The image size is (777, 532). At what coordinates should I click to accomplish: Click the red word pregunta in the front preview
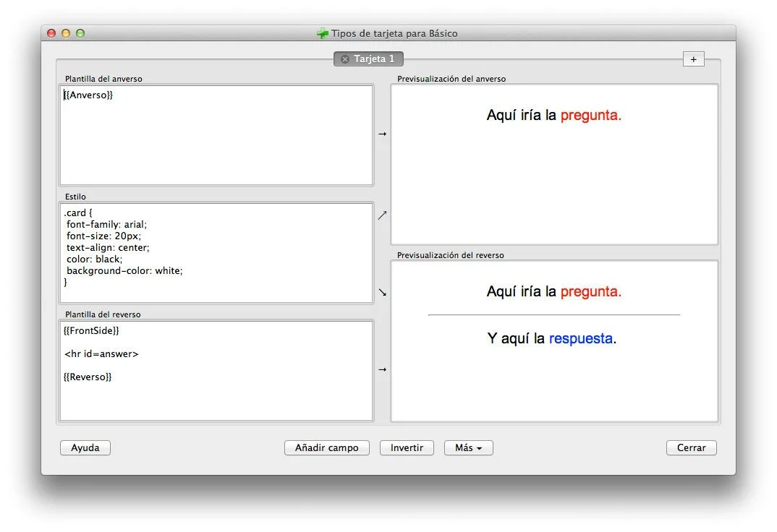[590, 115]
